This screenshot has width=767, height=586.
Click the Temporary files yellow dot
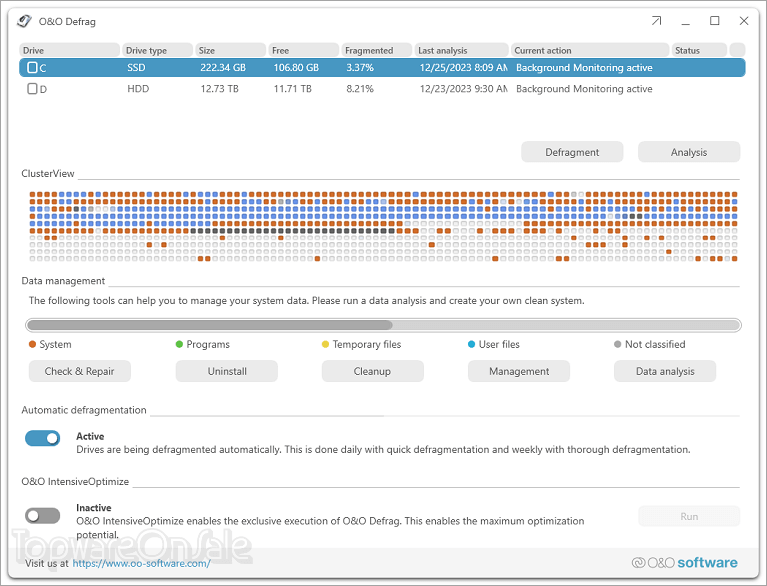[325, 344]
